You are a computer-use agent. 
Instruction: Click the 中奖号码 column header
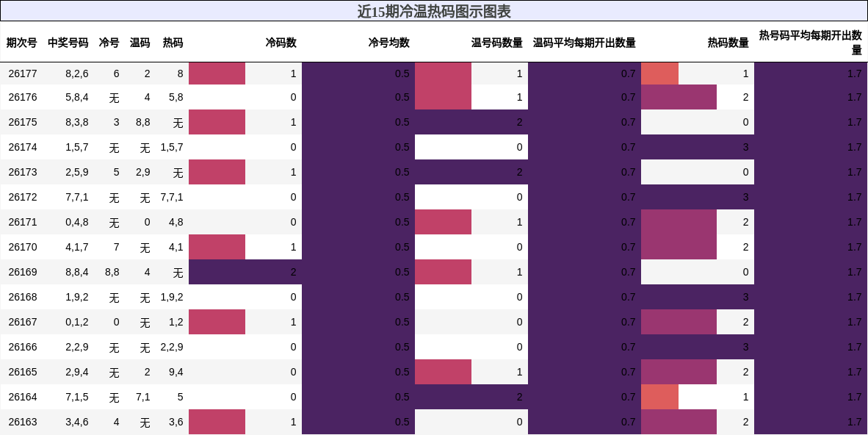pyautogui.click(x=68, y=43)
